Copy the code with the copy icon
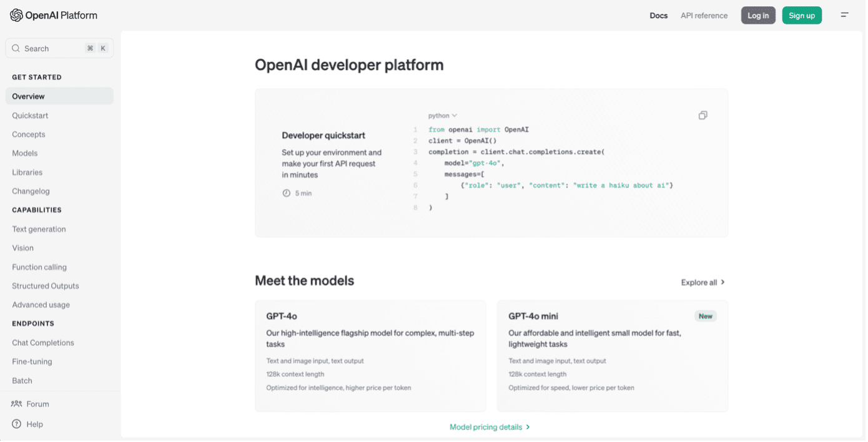868x442 pixels. (x=703, y=115)
